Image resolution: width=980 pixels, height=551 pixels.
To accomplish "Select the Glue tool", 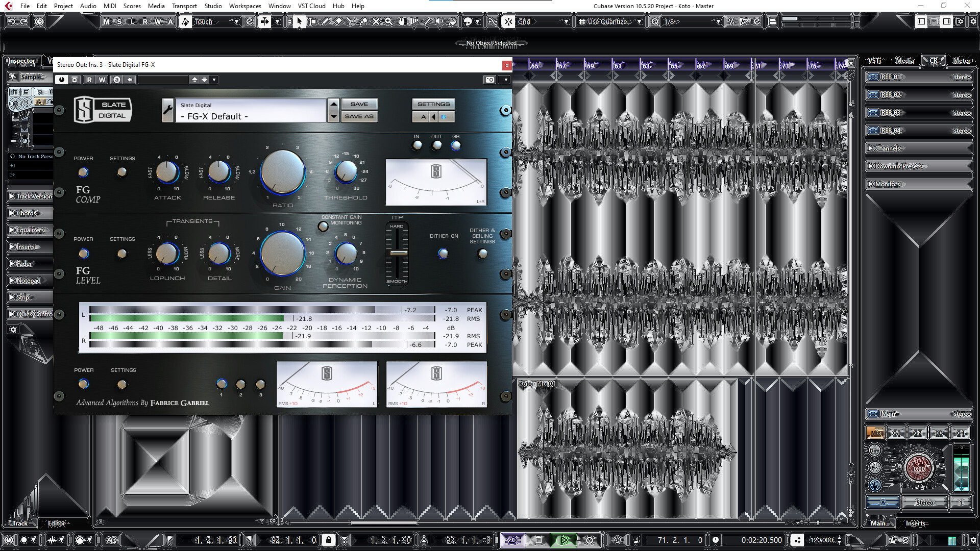I will [363, 21].
